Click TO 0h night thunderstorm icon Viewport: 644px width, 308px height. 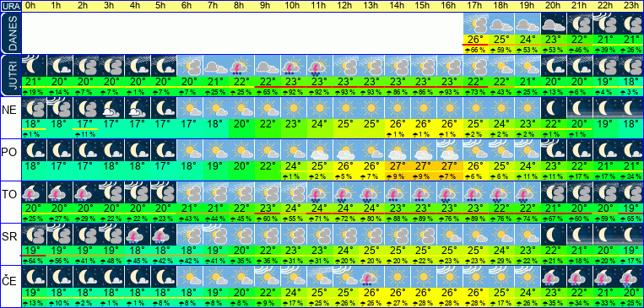click(x=33, y=192)
